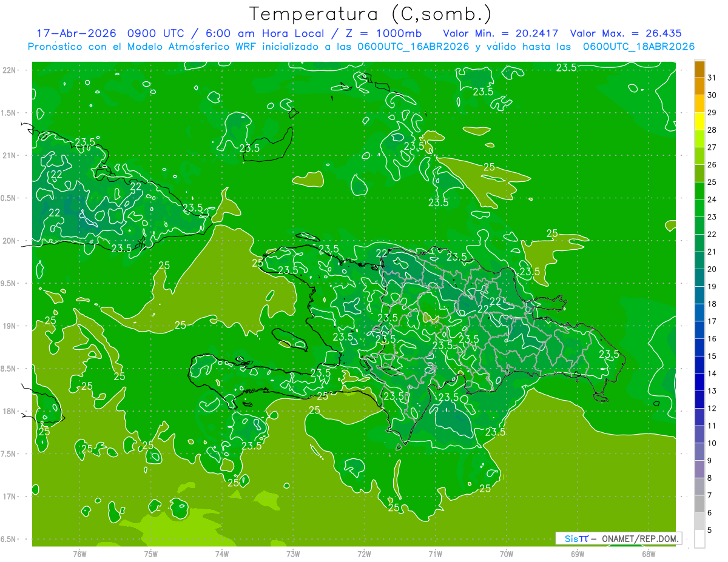The image size is (728, 562).
Task: Click the Temperatura (C,somb.) chart title
Action: (371, 14)
